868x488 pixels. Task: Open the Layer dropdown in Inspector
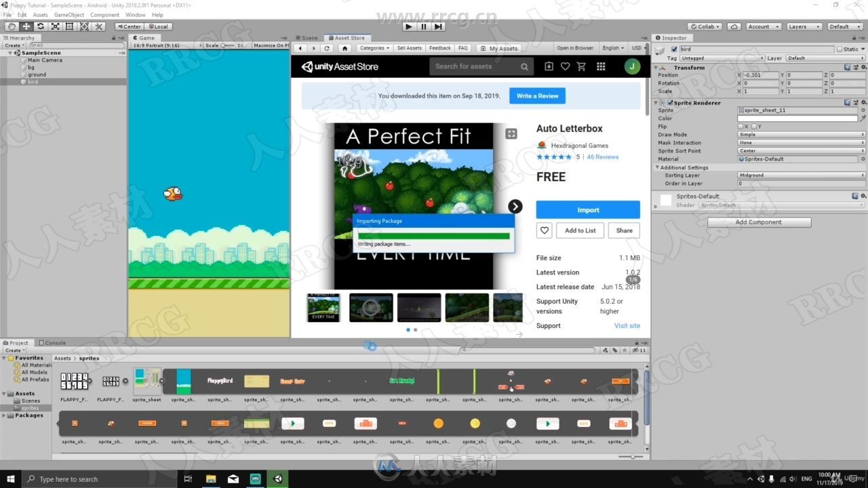tap(826, 58)
